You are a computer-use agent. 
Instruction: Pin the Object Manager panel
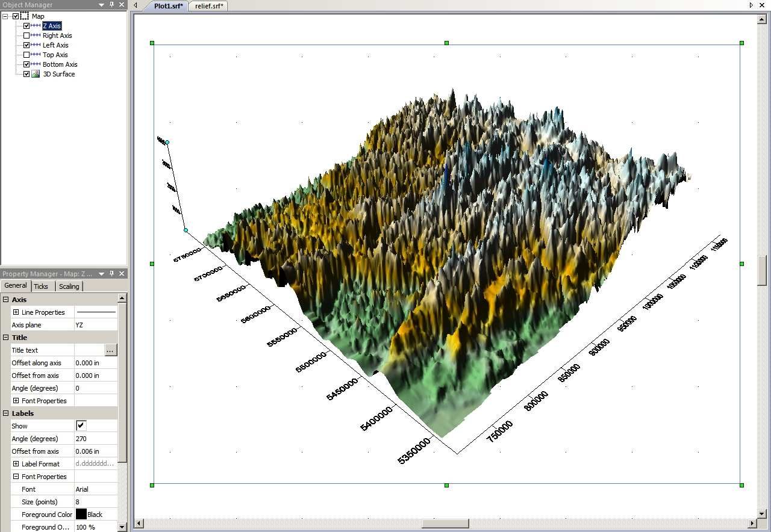pyautogui.click(x=111, y=5)
